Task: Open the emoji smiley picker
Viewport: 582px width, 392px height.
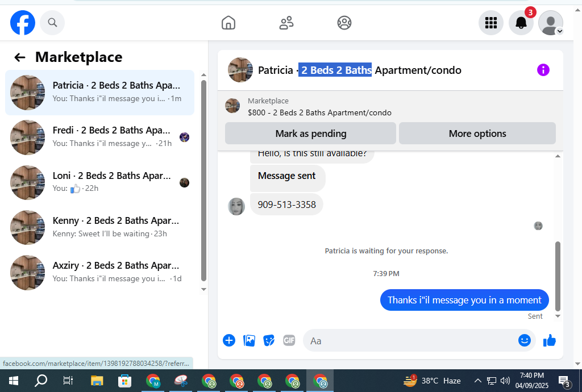Action: (x=524, y=340)
